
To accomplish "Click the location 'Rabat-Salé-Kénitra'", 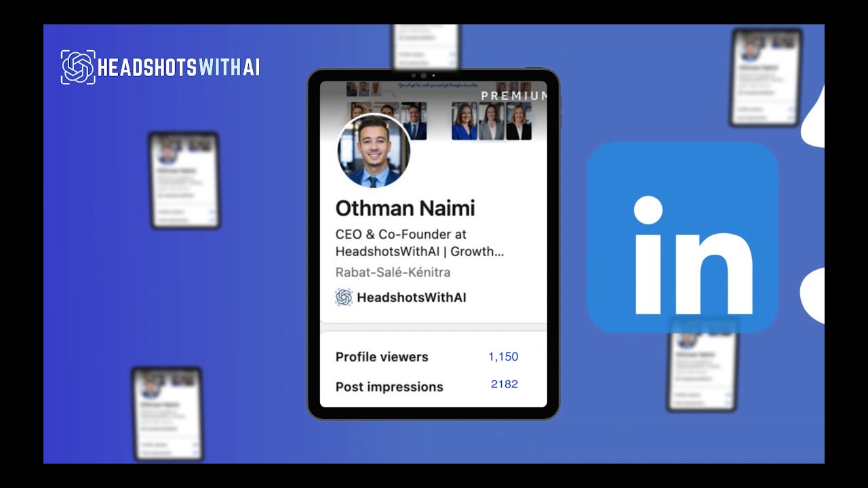I will (x=393, y=272).
